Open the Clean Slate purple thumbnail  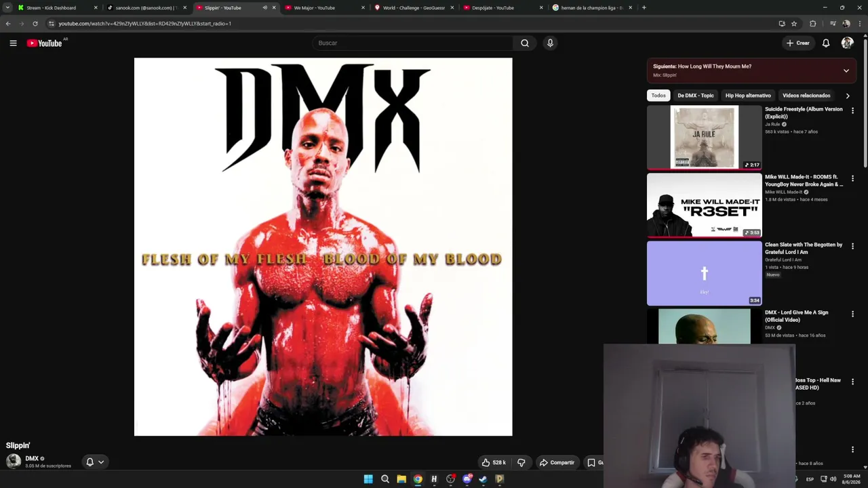(704, 272)
